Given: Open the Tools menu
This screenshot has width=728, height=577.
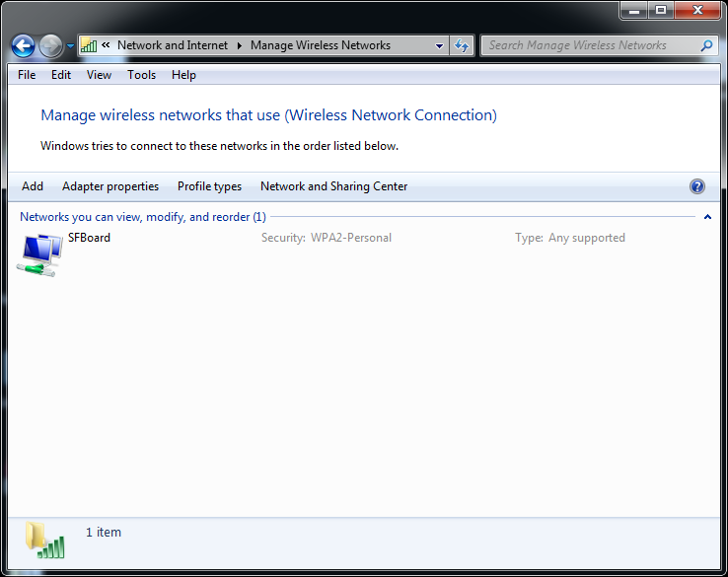Looking at the screenshot, I should [141, 75].
